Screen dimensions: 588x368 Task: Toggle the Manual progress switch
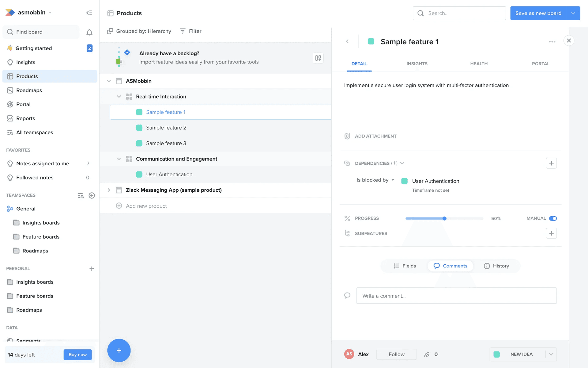[x=553, y=218]
